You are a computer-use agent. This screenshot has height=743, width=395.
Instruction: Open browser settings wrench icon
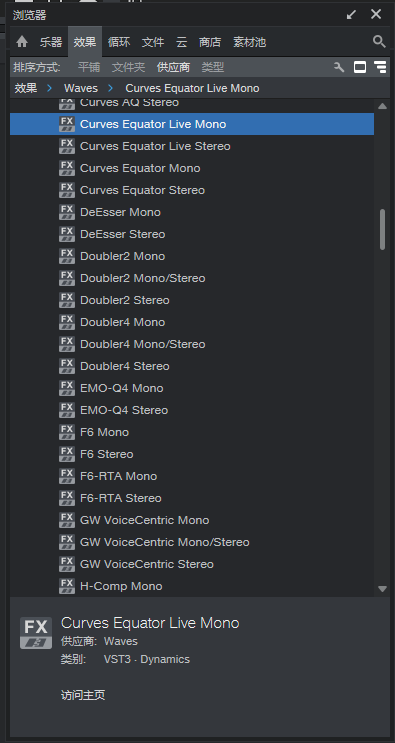pyautogui.click(x=339, y=67)
